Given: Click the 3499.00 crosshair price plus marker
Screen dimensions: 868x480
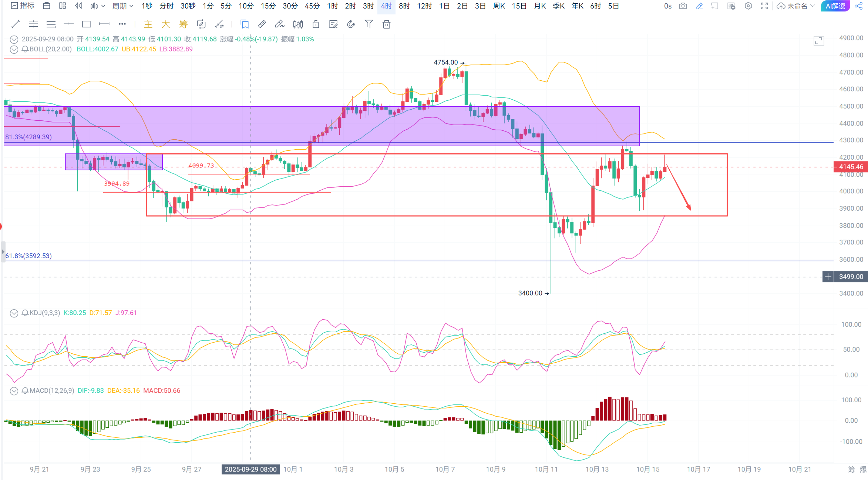Looking at the screenshot, I should pos(828,277).
